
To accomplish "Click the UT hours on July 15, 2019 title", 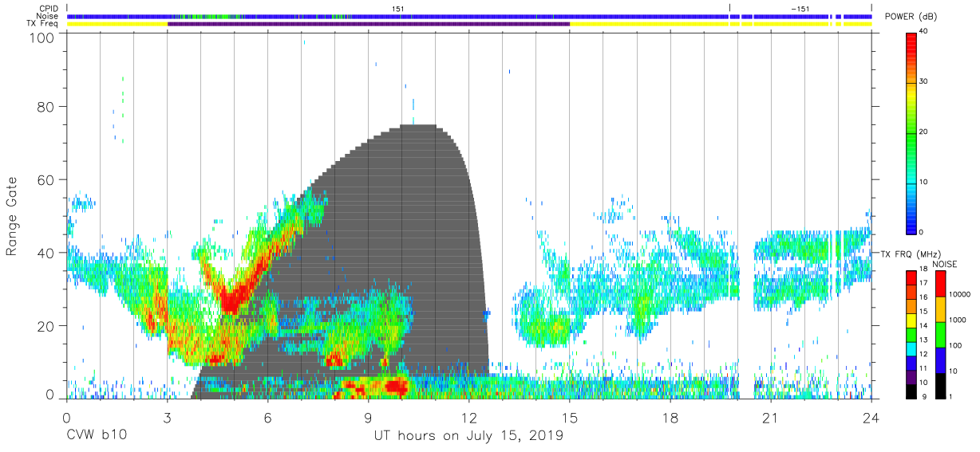I will [469, 436].
